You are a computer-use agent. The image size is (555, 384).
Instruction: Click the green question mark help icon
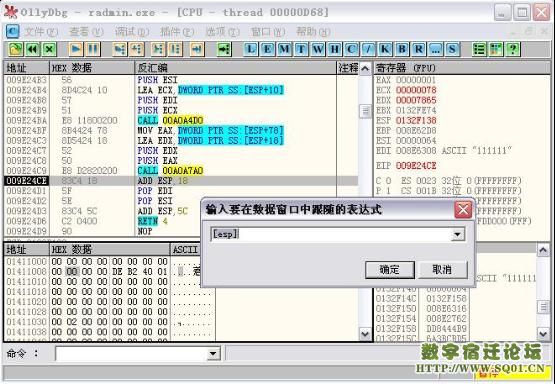tap(513, 49)
